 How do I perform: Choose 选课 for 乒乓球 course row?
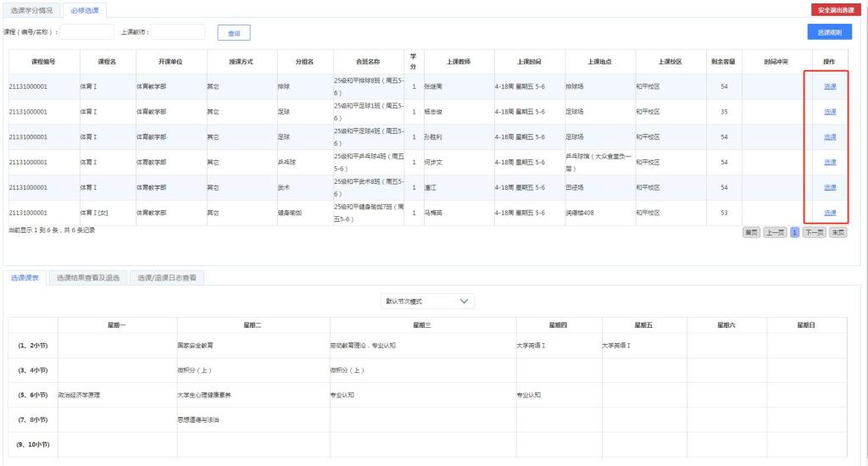click(x=830, y=162)
